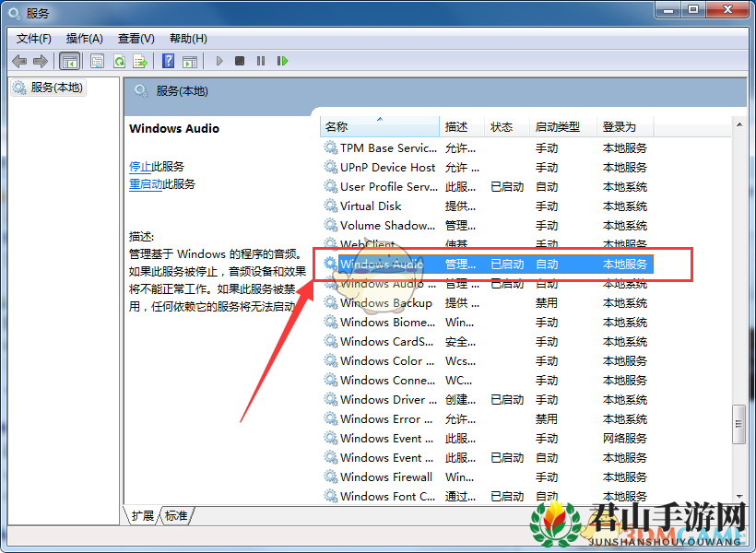Select the Volume Shadow Copy service
The width and height of the screenshot is (756, 553).
point(487,225)
